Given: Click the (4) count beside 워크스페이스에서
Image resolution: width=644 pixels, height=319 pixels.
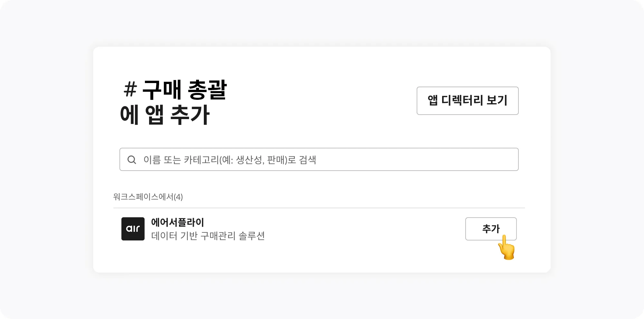Looking at the screenshot, I should 178,197.
